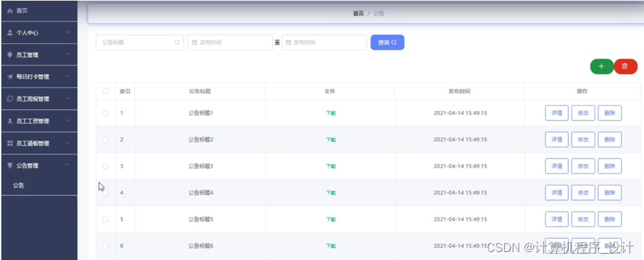644x260 pixels.
Task: Click 公告 in the breadcrumb
Action: click(379, 13)
